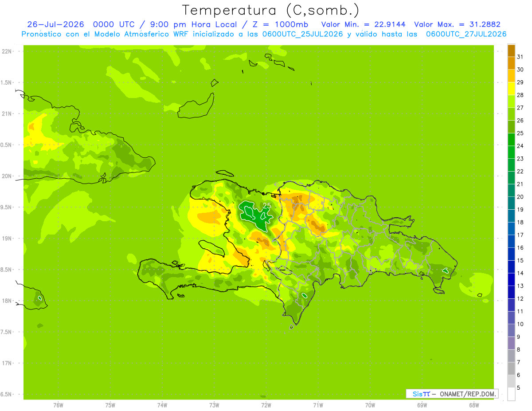Pick the dark blue legend swatch between 13 and 14
Image resolution: width=532 pixels, height=411 pixels.
click(x=511, y=279)
